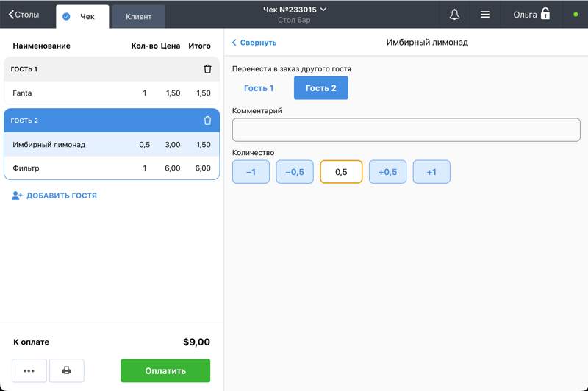This screenshot has width=588, height=391.
Task: Open notifications bell
Action: click(454, 15)
